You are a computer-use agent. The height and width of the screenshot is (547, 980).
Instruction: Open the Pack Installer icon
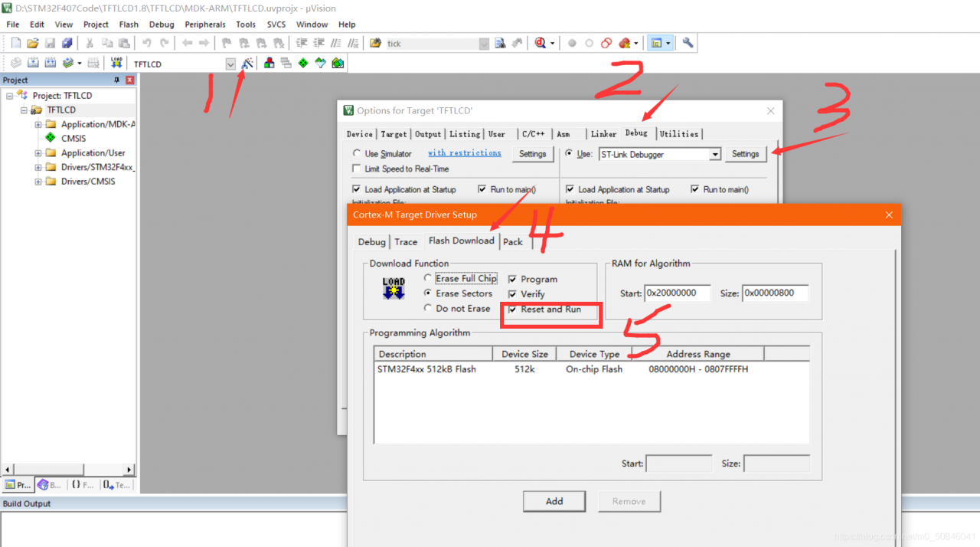tap(338, 64)
